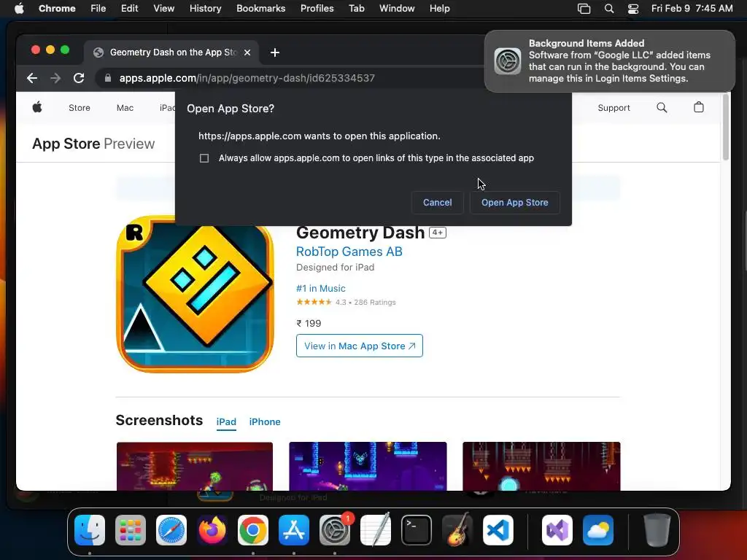Open the Weather app in the Dock

pos(598,530)
